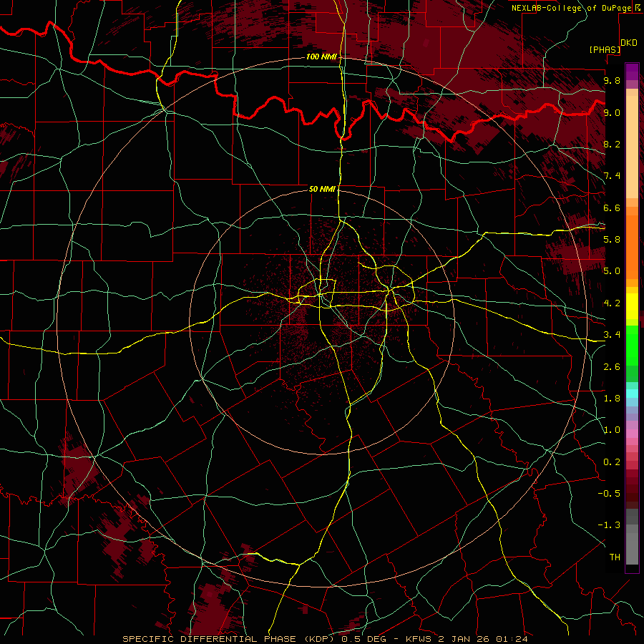Select the -1.3 scale value label
The width and height of the screenshot is (644, 644).
609,525
